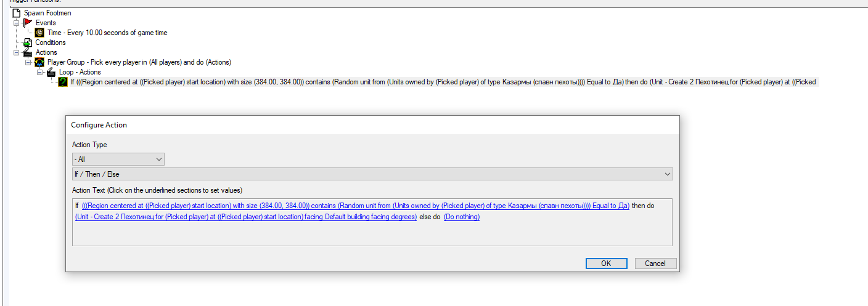The image size is (868, 306).
Task: Open the If / Then / Else dropdown
Action: point(372,174)
